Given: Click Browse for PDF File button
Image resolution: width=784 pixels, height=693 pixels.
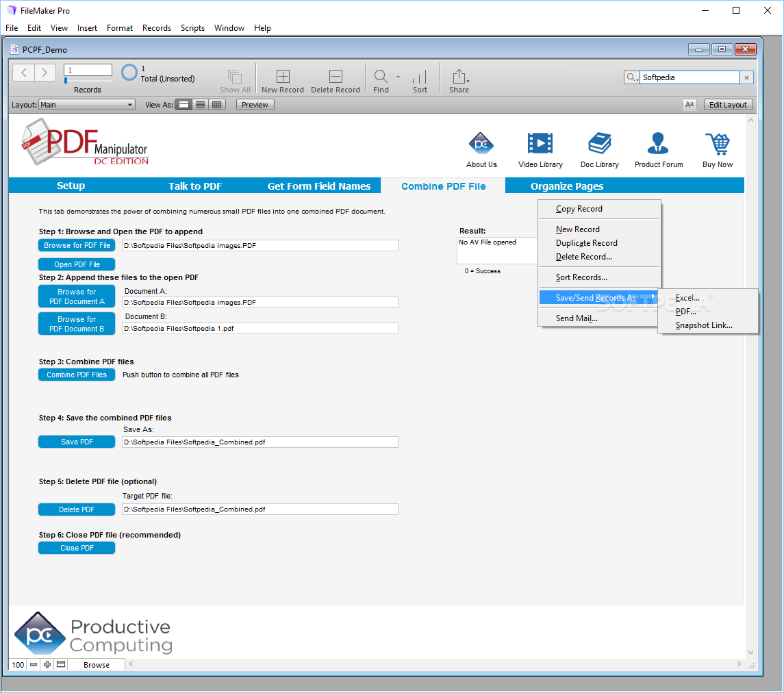Looking at the screenshot, I should point(77,246).
